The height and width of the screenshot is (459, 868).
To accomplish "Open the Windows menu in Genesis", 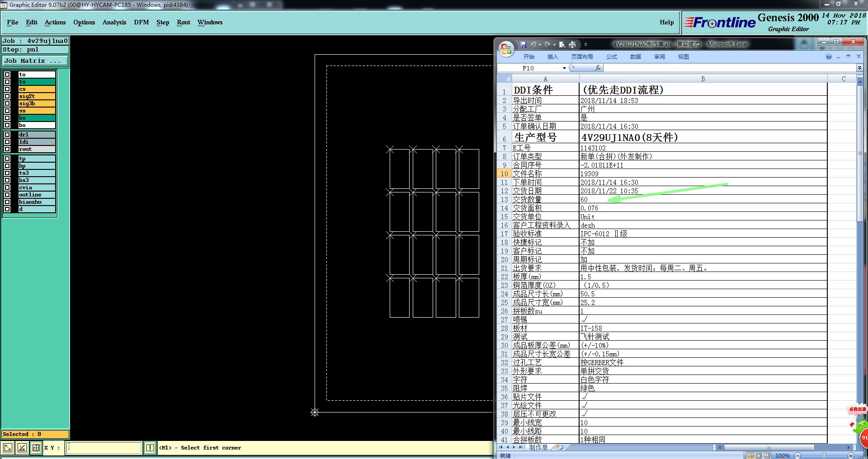I will [x=210, y=22].
